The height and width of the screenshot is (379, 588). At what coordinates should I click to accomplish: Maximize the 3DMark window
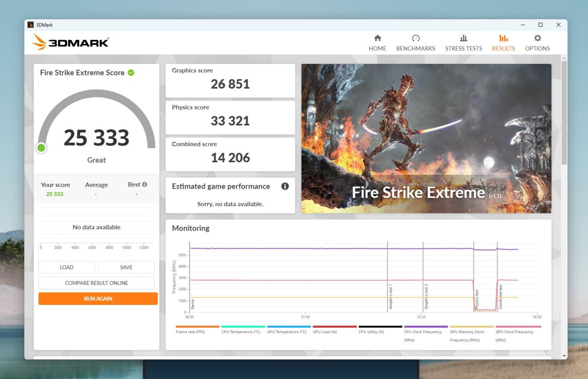540,25
